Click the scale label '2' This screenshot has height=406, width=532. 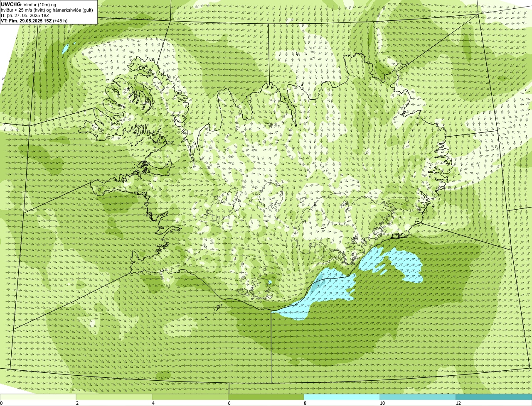pos(77,403)
